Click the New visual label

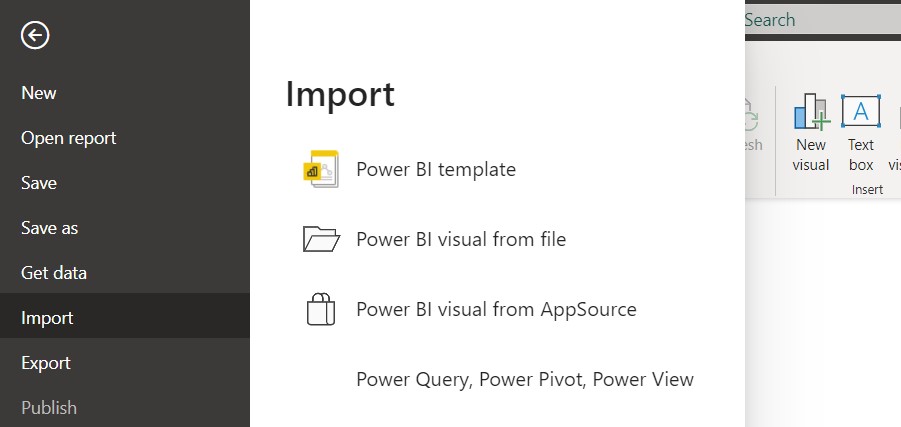point(811,155)
